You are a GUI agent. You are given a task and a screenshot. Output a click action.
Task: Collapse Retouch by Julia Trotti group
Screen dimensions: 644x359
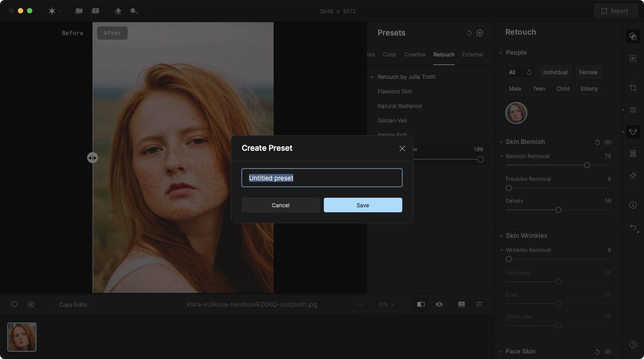tap(372, 77)
